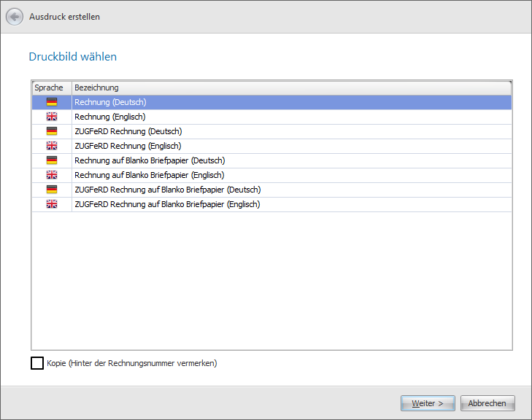Click German flag next to ZUGFeRD Rechnung (Deutsch)
The image size is (532, 420).
pyautogui.click(x=52, y=131)
